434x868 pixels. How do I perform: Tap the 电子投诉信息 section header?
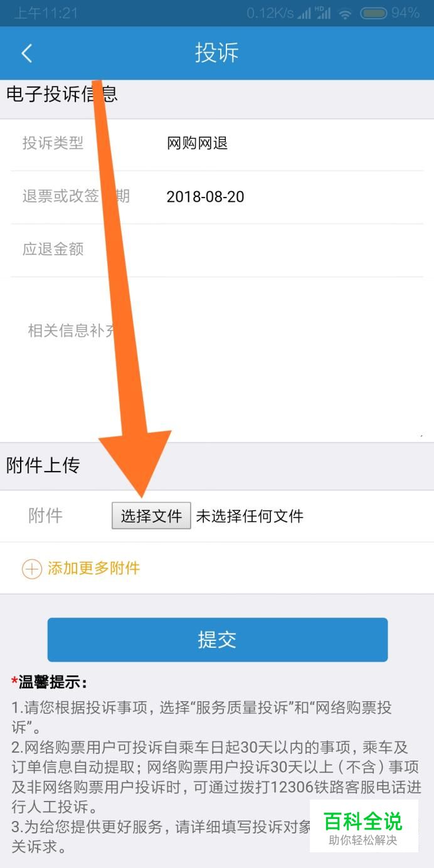click(61, 94)
